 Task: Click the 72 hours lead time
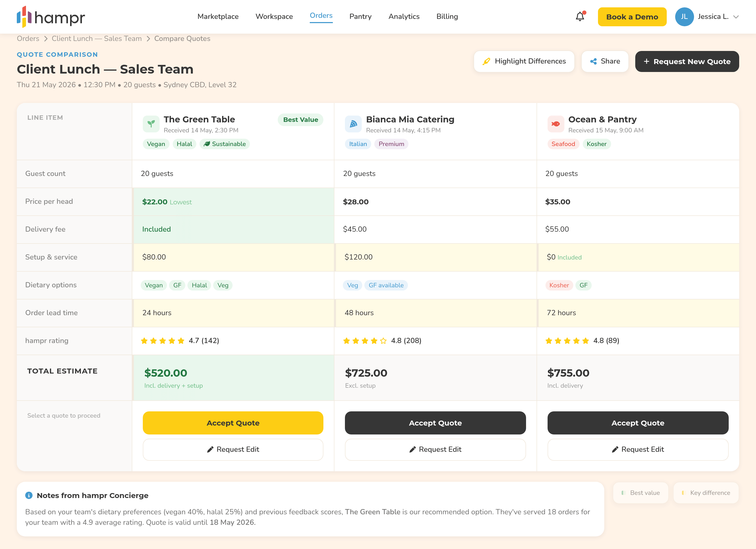(x=561, y=313)
